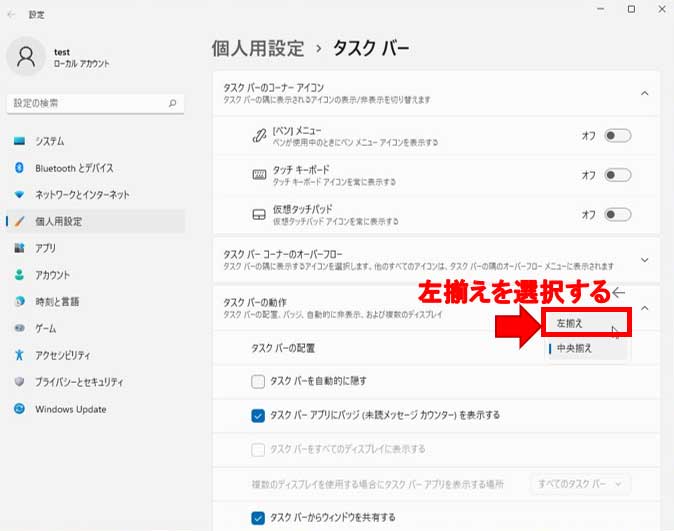Collapse the タスク バーのコーナー アイコン section
674x531 pixels.
pyautogui.click(x=644, y=93)
